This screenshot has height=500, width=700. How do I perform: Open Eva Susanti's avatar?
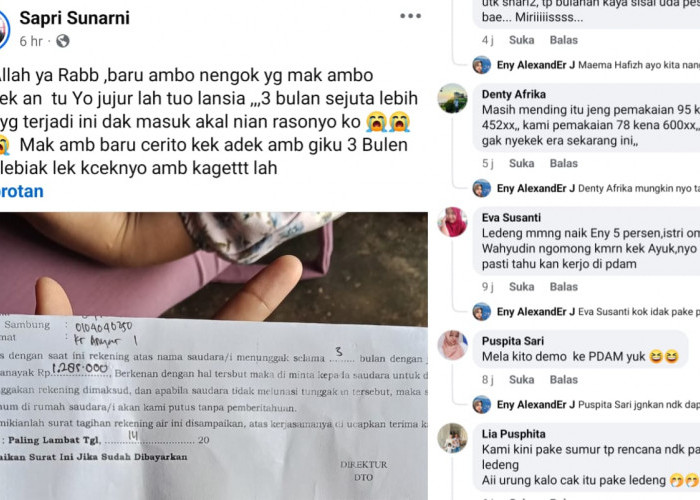[x=453, y=222]
